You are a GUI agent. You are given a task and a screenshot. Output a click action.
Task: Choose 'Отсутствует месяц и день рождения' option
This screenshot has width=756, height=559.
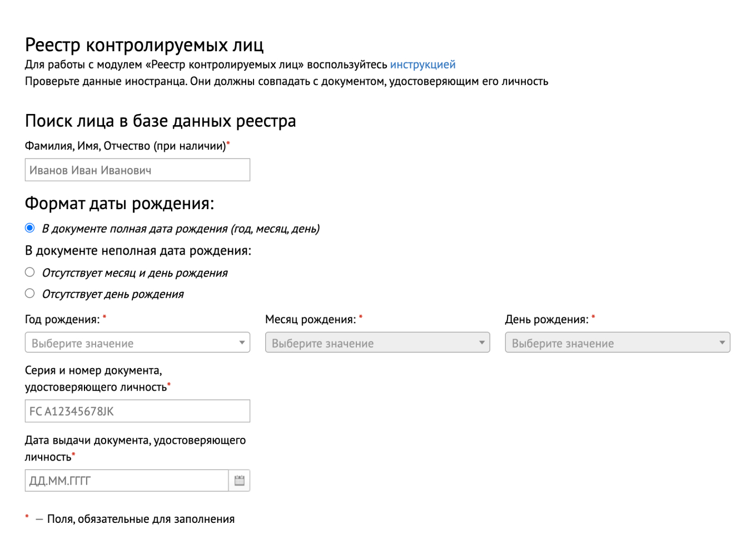pos(28,272)
